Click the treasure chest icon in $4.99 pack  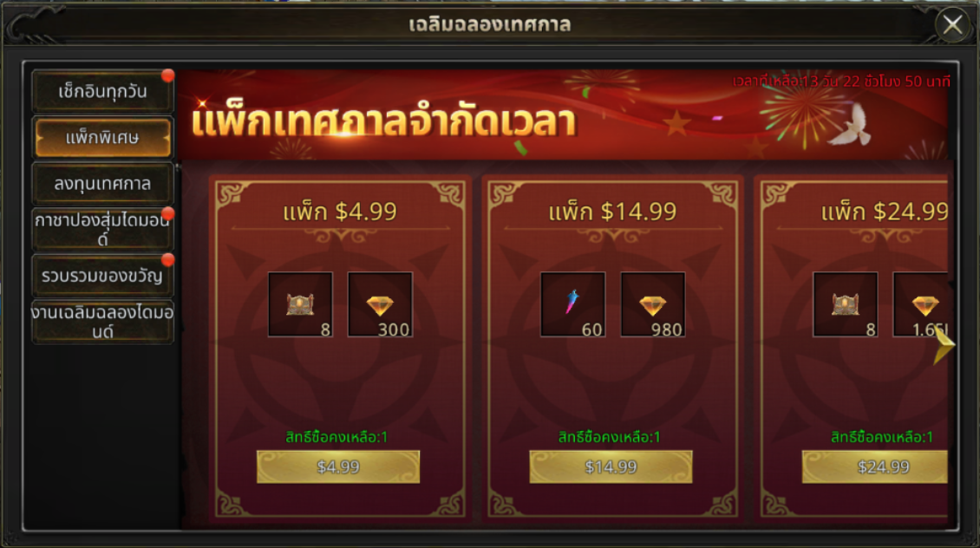click(x=301, y=304)
